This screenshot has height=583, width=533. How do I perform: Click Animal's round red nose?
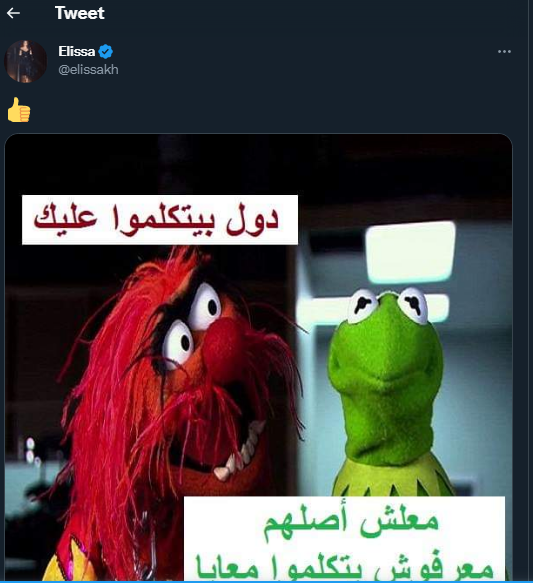tap(224, 344)
